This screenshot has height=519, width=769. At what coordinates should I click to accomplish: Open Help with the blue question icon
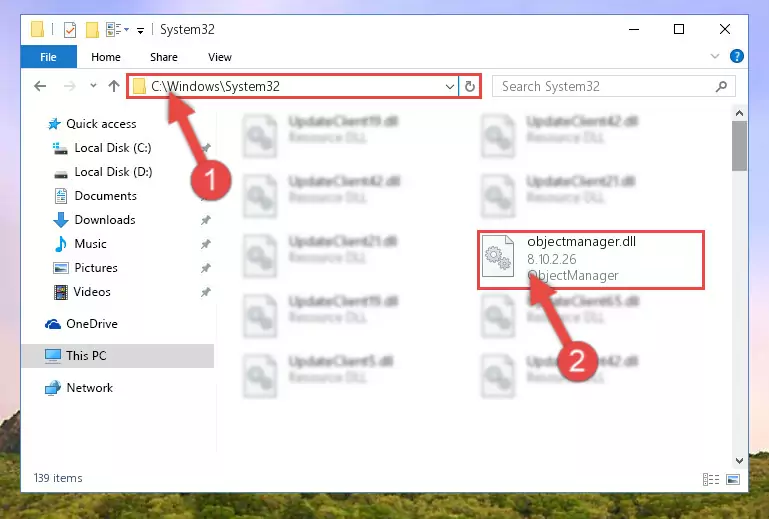(736, 56)
